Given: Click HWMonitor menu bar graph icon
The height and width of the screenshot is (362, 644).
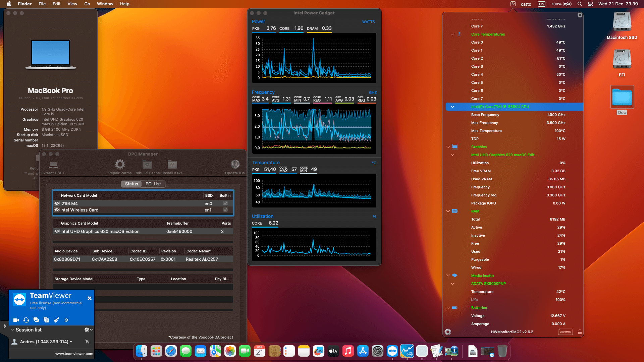Looking at the screenshot, I should point(513,4).
